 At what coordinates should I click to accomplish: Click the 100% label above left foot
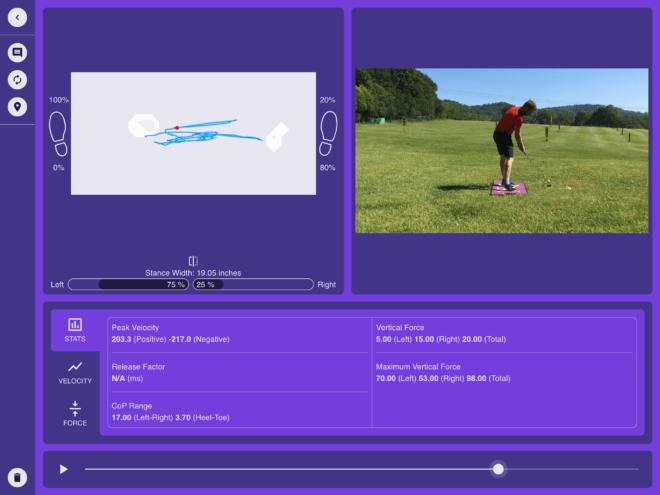59,100
